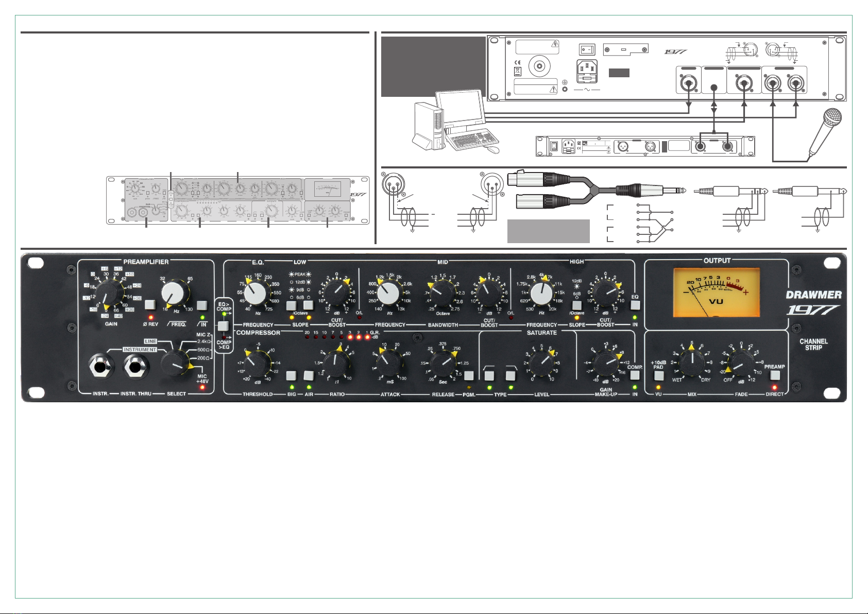Click the preamplifier high-pass FREQ knob
The width and height of the screenshot is (868, 614).
point(176,293)
